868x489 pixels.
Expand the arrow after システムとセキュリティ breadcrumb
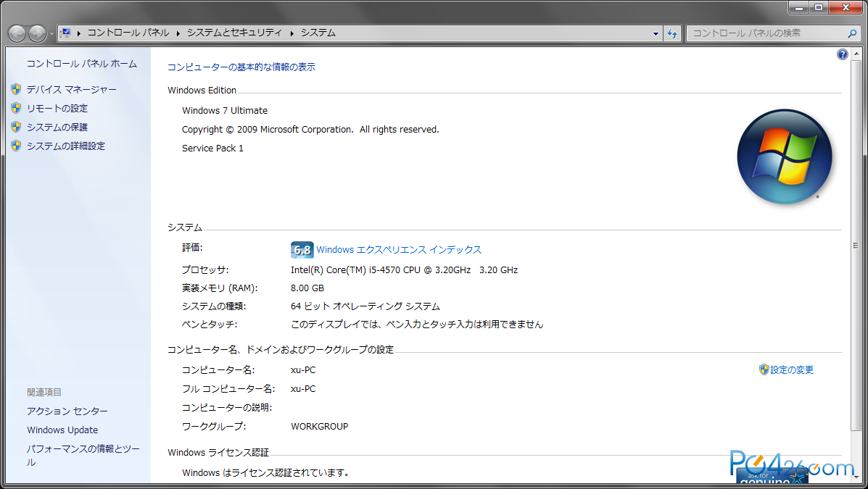(292, 33)
